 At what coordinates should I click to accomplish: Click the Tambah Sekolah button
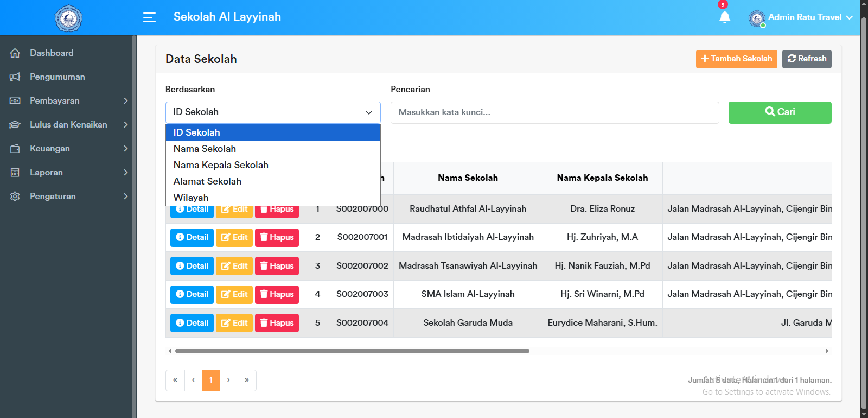736,59
